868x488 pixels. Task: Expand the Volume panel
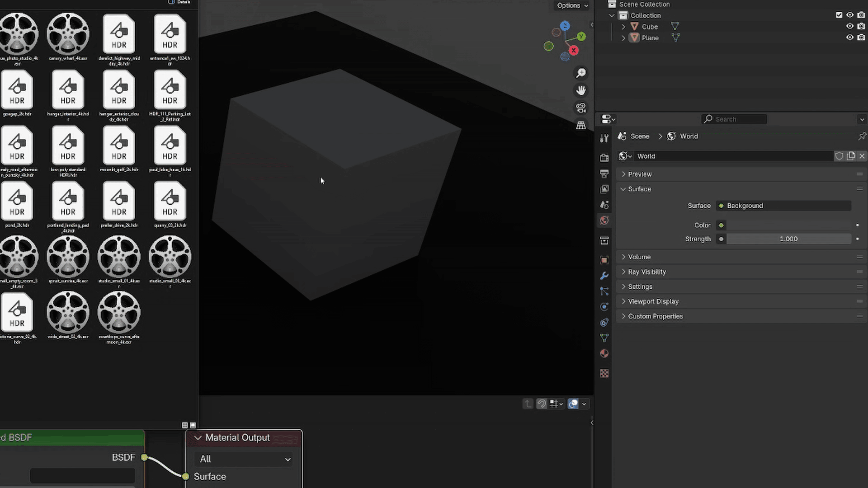639,257
